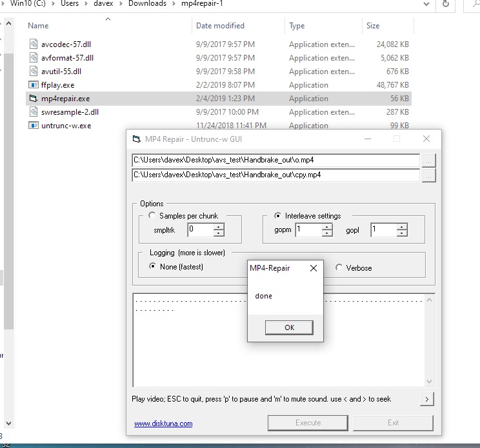Click the untrunc-w.exe application icon

point(34,126)
